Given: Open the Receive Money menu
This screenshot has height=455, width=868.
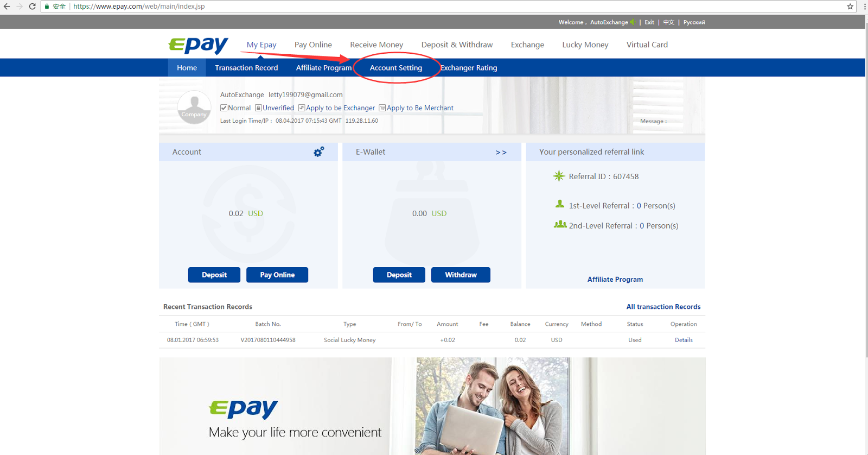Looking at the screenshot, I should (376, 45).
